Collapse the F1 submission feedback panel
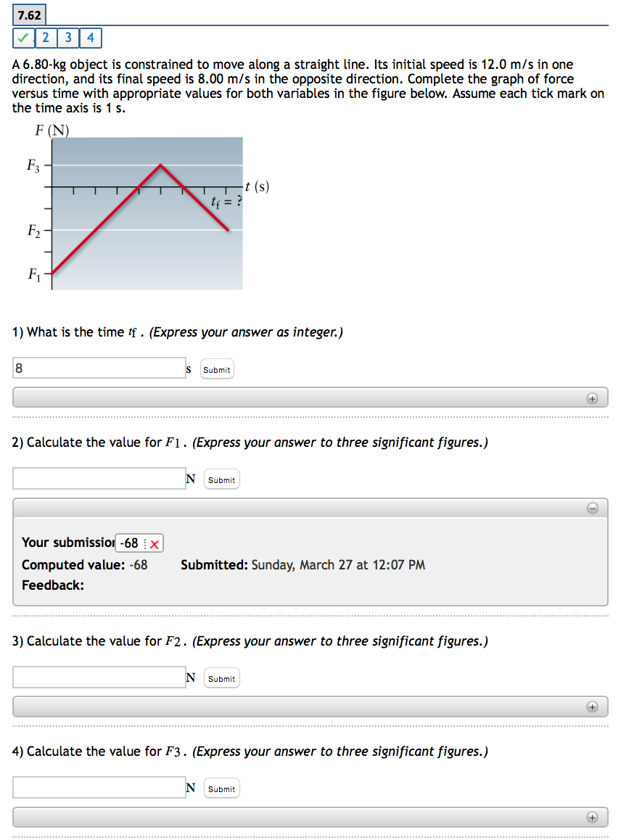The image size is (634, 840). 592,508
